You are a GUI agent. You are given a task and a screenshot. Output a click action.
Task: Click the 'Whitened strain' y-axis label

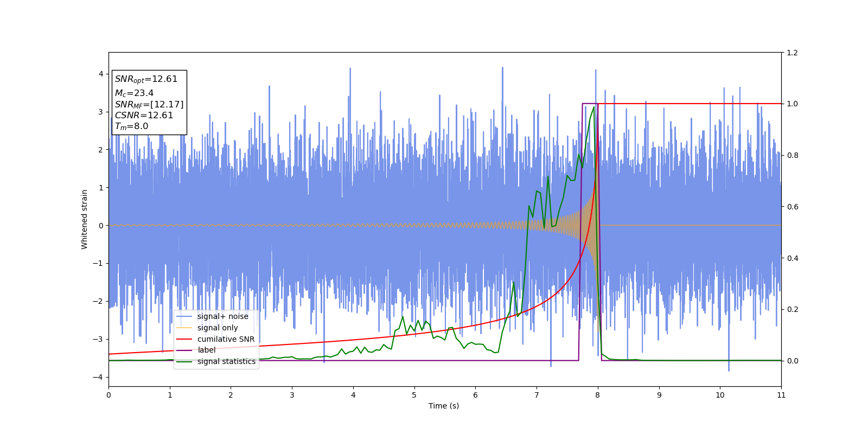[x=85, y=219]
